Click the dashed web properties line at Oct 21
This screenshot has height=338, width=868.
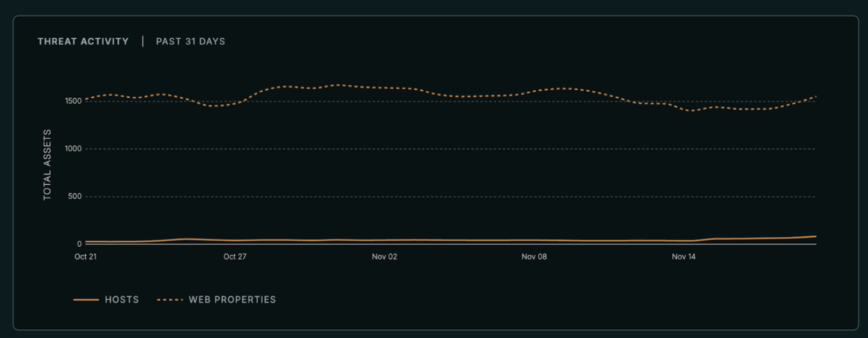point(86,99)
